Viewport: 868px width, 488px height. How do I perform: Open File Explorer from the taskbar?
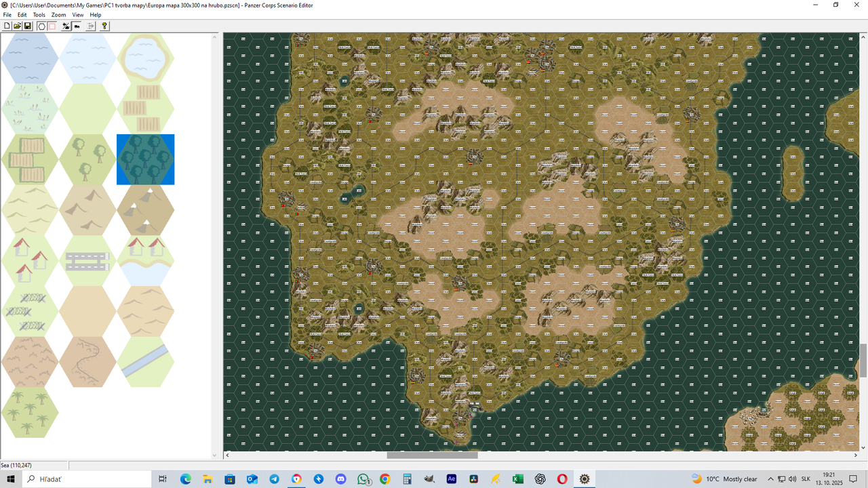click(x=208, y=479)
